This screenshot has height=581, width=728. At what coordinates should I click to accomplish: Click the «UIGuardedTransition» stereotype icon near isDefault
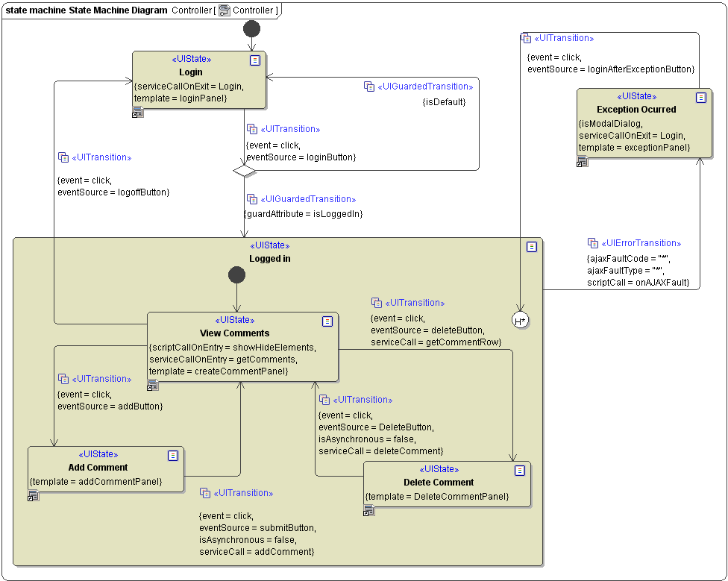click(369, 87)
